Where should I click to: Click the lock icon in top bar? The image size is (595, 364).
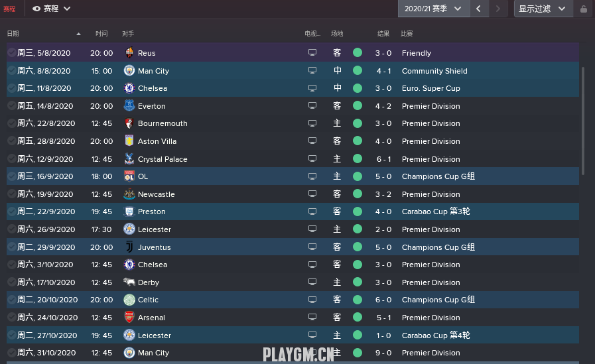pyautogui.click(x=584, y=9)
